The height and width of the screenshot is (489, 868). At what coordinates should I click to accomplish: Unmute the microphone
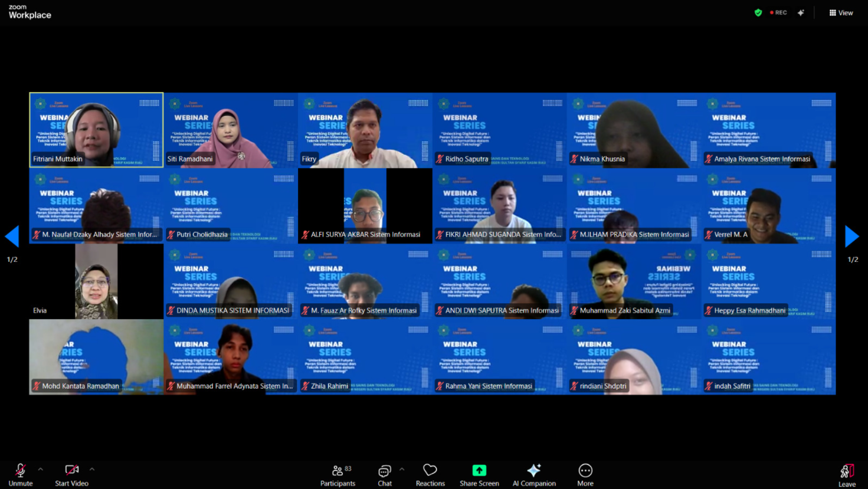coord(21,475)
